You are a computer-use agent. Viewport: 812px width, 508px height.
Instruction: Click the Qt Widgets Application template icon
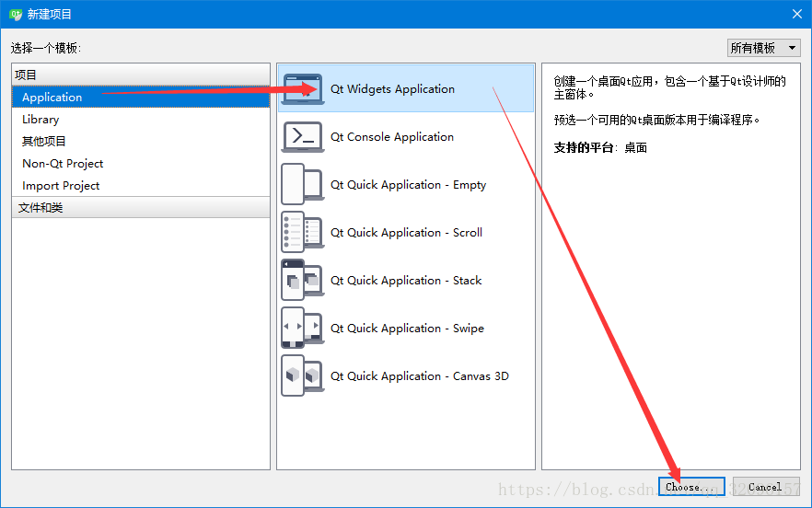click(303, 88)
